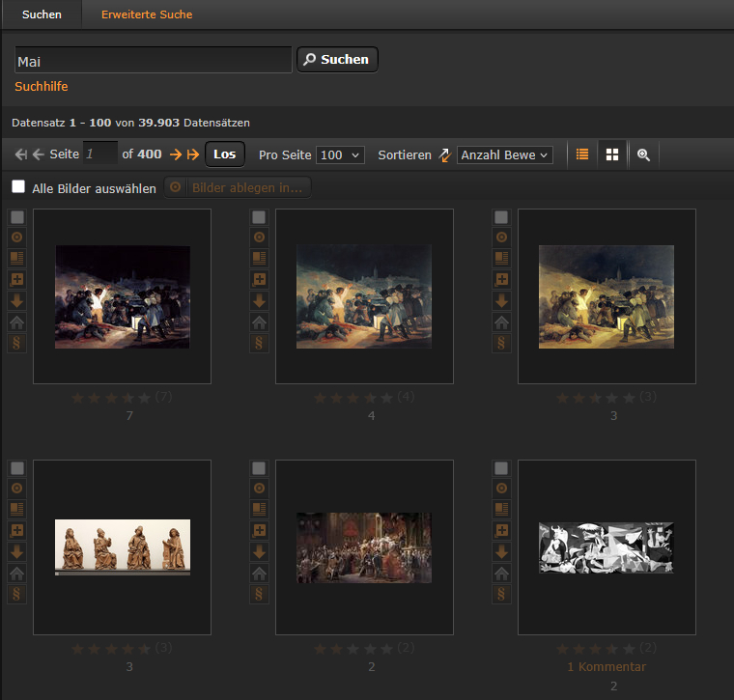Click plus icon for Guernica

501,531
